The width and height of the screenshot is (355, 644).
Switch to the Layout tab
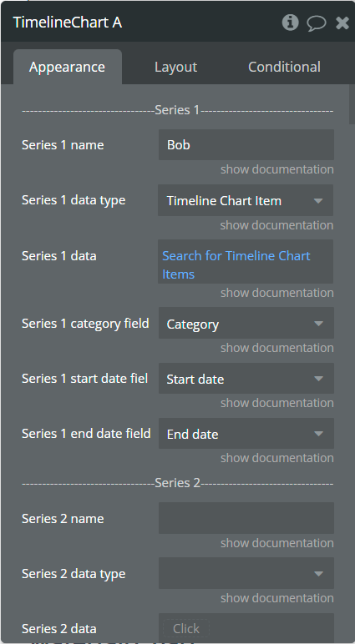(175, 67)
